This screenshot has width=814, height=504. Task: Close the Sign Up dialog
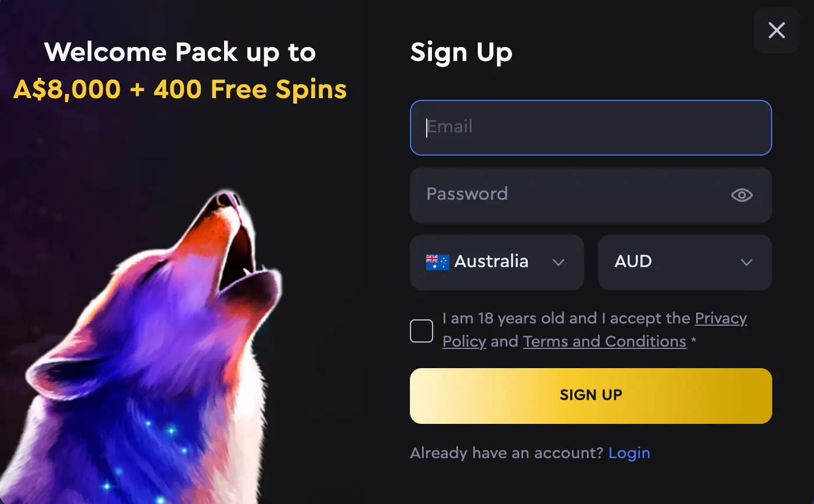776,30
